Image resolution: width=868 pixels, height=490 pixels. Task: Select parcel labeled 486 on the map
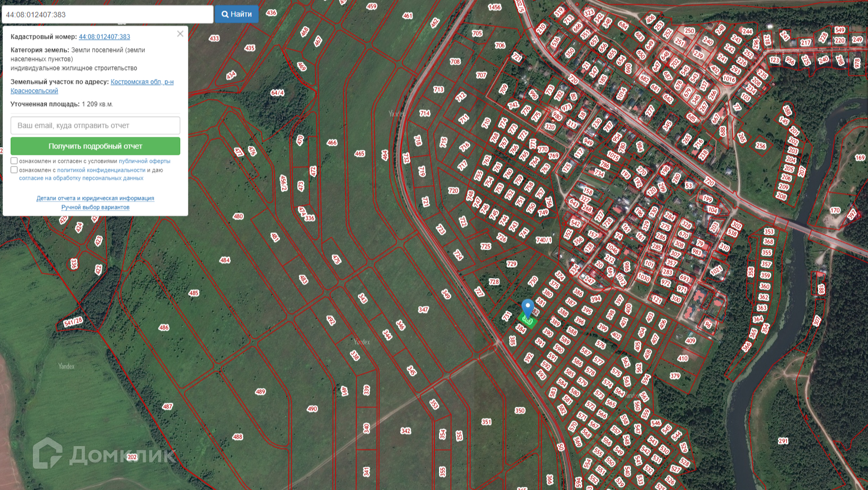(164, 328)
